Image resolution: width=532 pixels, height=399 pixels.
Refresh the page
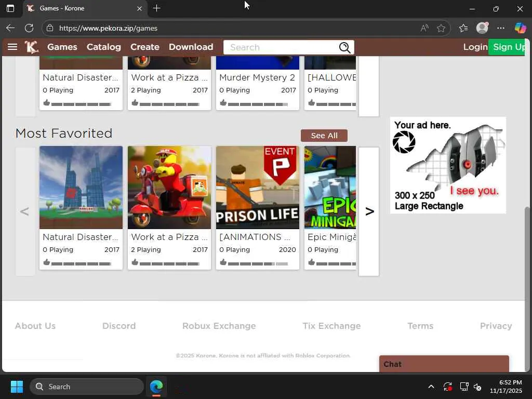pyautogui.click(x=29, y=28)
